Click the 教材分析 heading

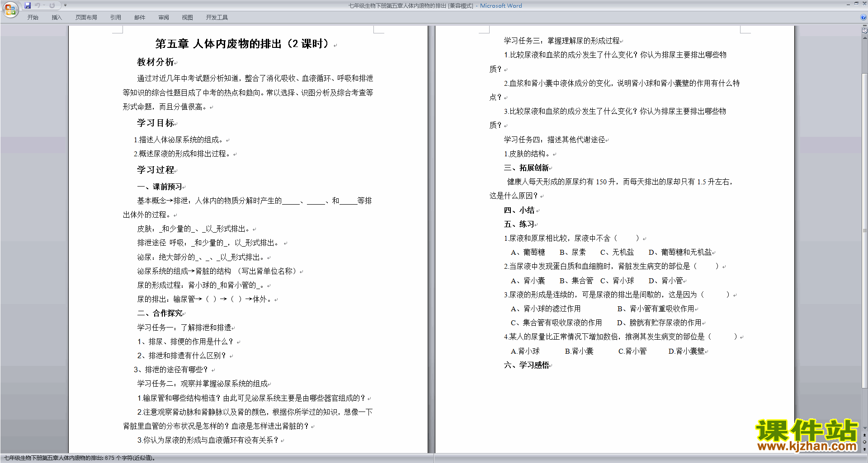point(156,62)
